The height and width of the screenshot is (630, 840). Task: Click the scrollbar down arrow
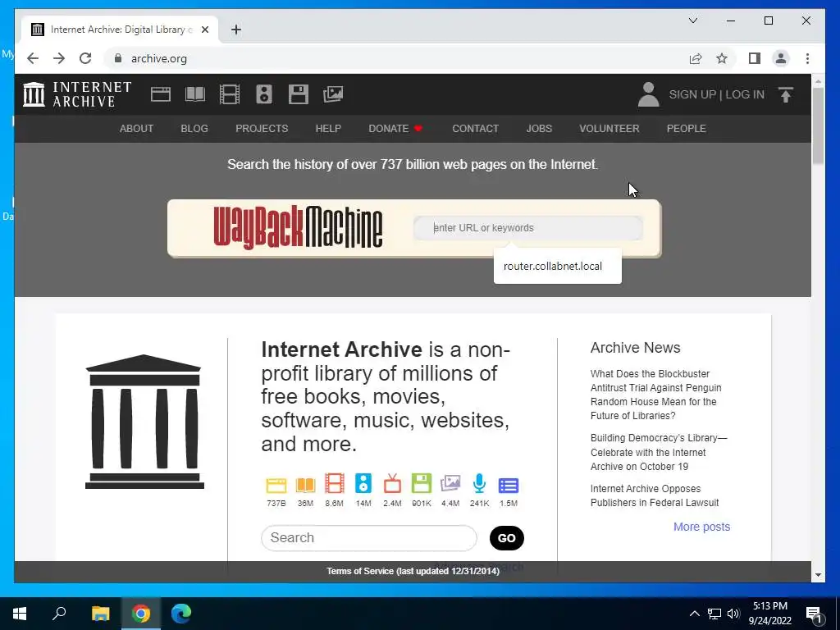(x=818, y=575)
